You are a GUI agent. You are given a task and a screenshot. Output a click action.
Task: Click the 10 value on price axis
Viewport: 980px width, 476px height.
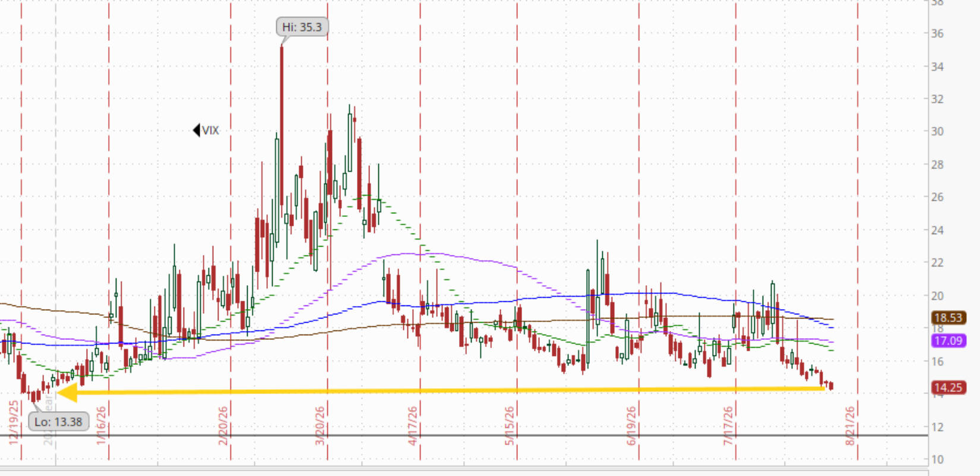tap(937, 459)
